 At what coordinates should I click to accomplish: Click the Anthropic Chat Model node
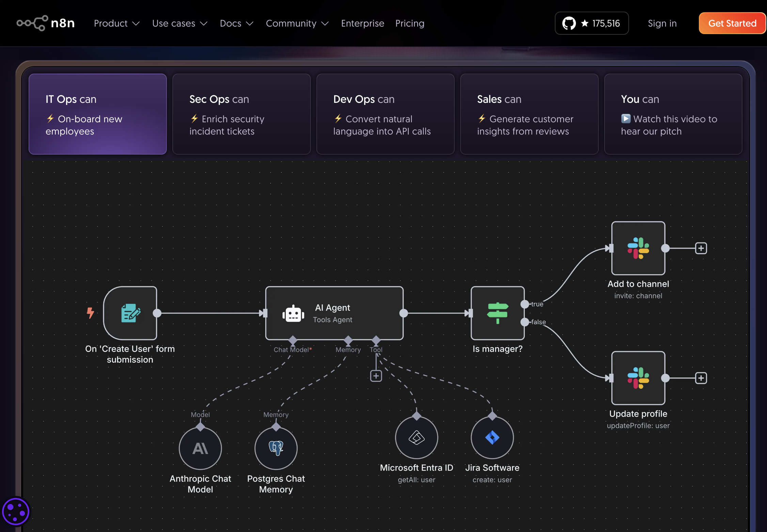(200, 449)
